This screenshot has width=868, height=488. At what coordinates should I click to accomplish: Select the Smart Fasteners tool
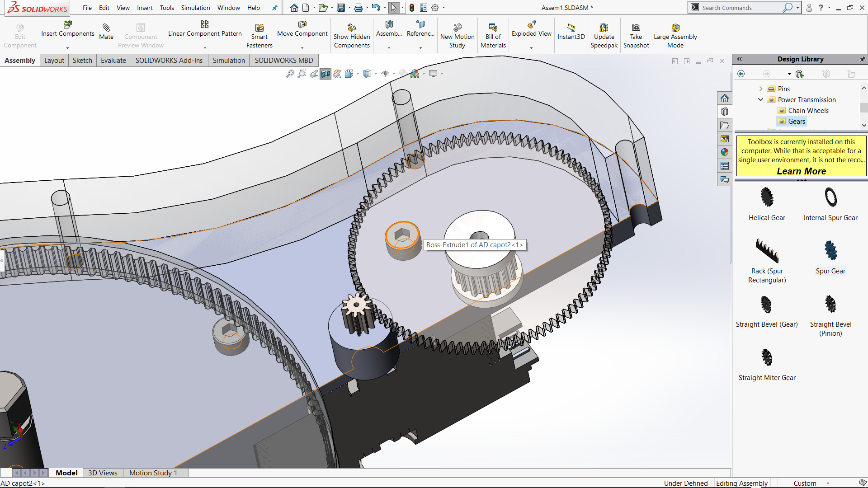tap(259, 28)
